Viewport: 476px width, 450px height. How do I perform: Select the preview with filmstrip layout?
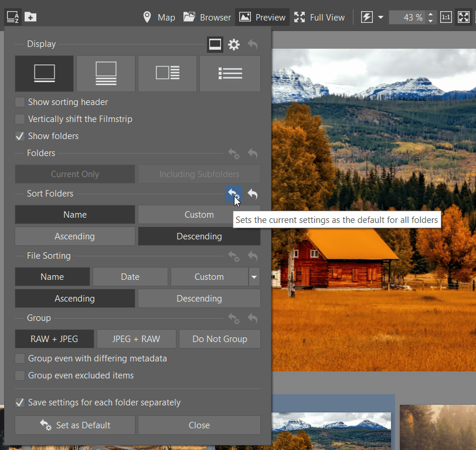pyautogui.click(x=106, y=73)
